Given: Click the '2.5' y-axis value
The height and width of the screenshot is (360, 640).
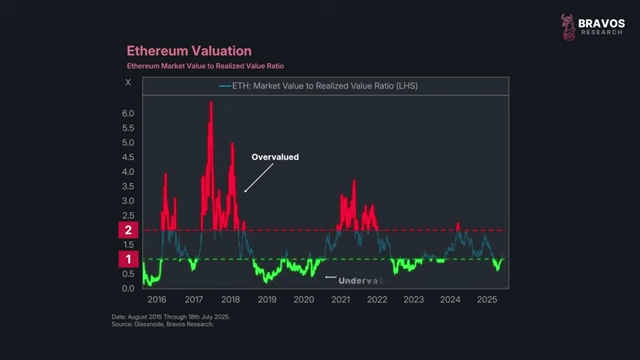Looking at the screenshot, I should tap(128, 216).
